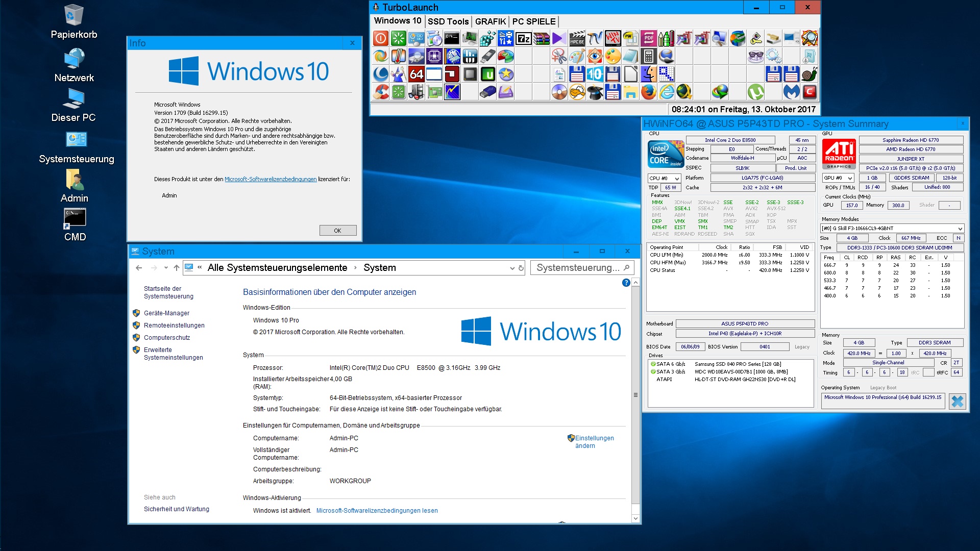Switch to the Windows 10 tab in TurboLaunch
Screen dimensions: 980x551
398,21
